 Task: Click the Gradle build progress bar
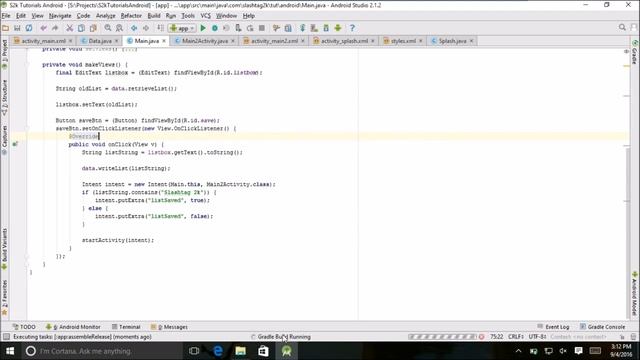click(442, 337)
